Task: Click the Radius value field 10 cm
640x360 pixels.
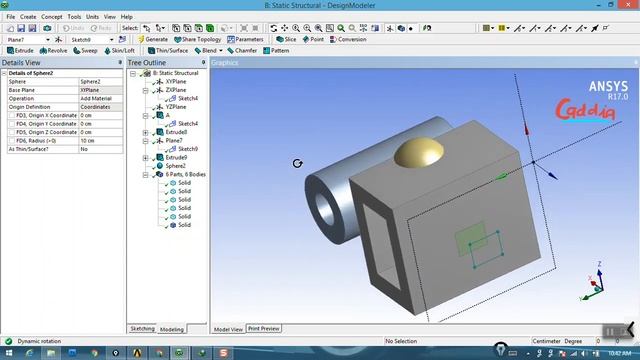Action: pyautogui.click(x=100, y=141)
